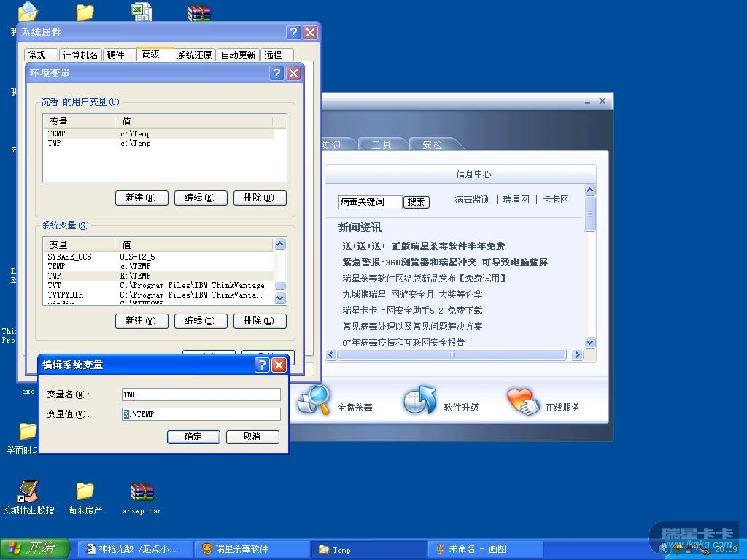Click 变量 column header in system variables
The height and width of the screenshot is (560, 747).
click(x=79, y=245)
